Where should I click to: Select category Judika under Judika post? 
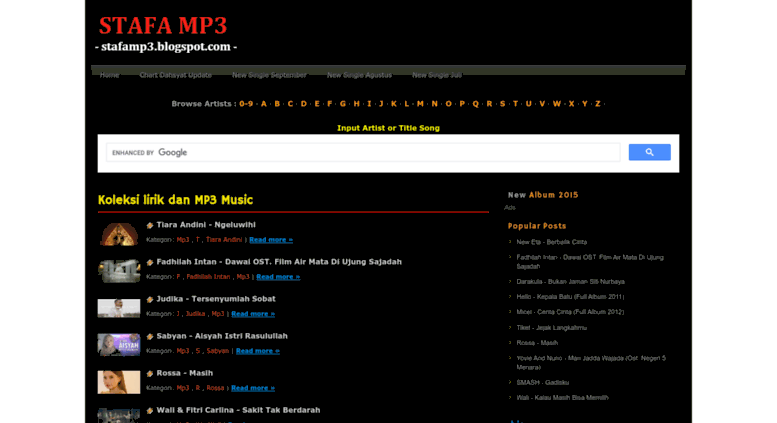tap(195, 314)
